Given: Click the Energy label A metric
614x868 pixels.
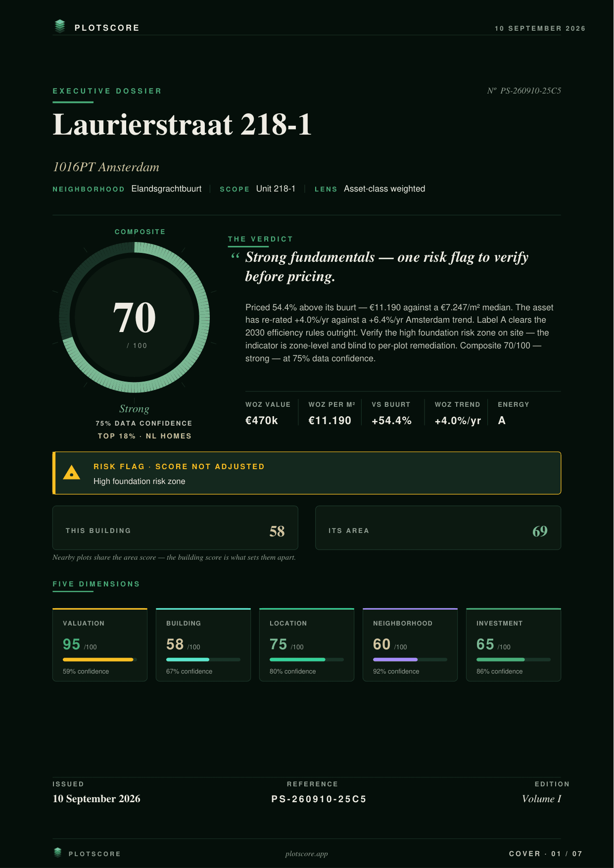Looking at the screenshot, I should tap(514, 413).
